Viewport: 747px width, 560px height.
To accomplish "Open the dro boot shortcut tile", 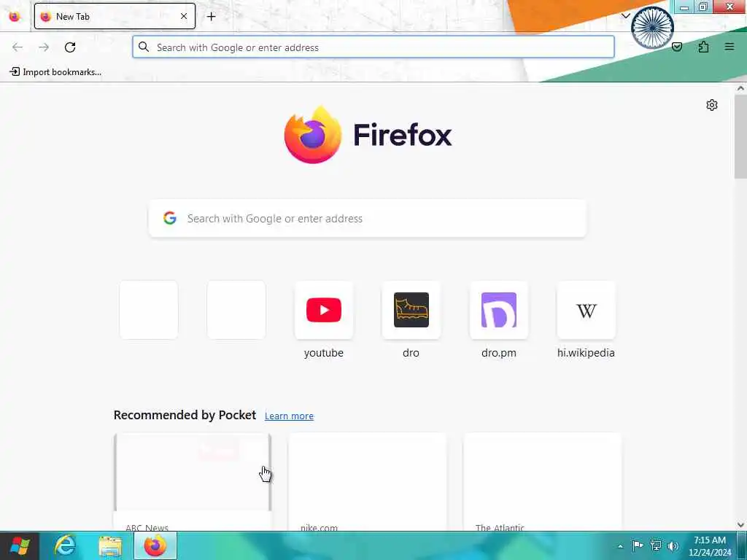I will 411,310.
